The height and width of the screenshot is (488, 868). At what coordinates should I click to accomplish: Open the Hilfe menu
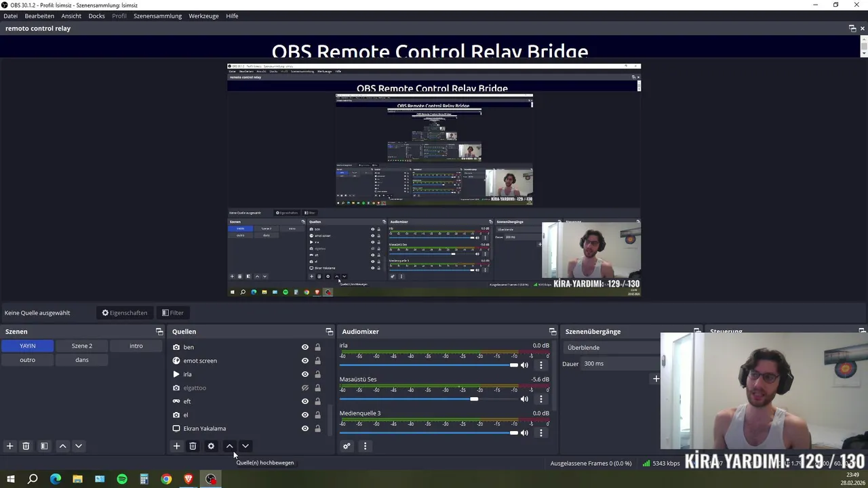(x=232, y=16)
